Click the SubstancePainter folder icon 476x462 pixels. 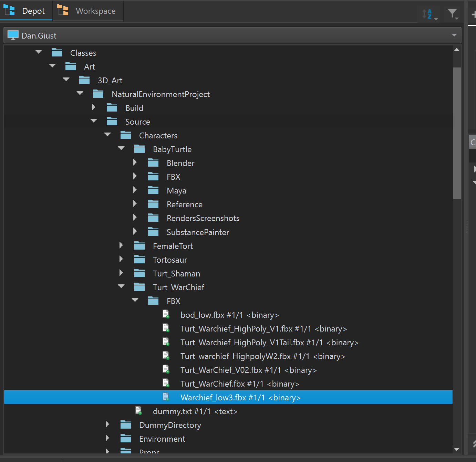[153, 232]
